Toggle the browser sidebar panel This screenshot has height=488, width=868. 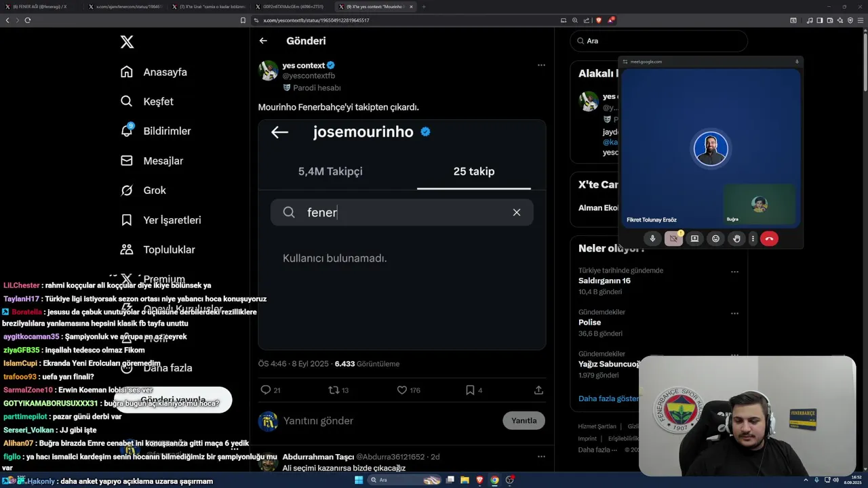tap(820, 20)
